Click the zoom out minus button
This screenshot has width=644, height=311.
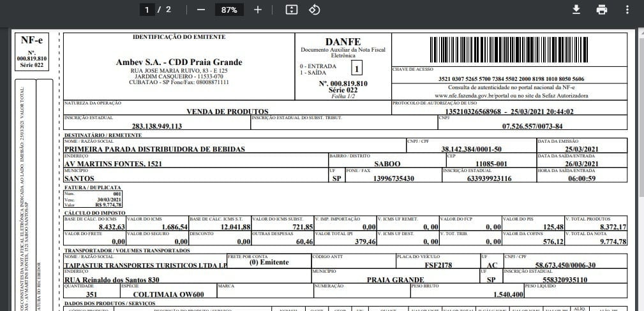pyautogui.click(x=201, y=10)
